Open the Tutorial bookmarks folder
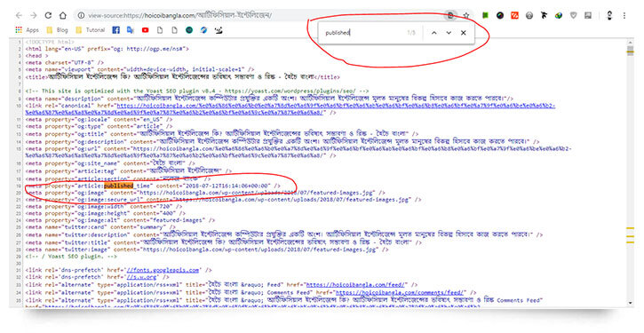 91,30
